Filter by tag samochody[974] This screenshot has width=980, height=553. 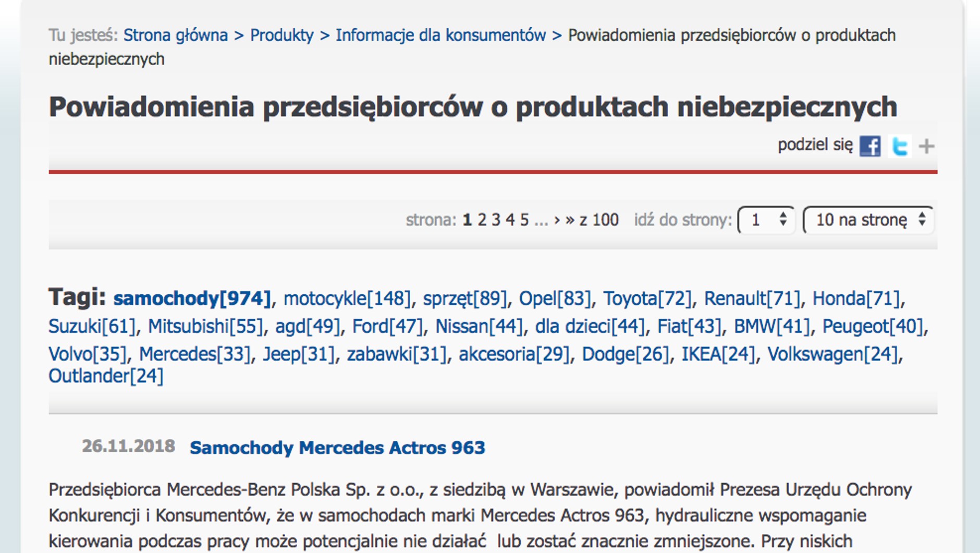192,298
